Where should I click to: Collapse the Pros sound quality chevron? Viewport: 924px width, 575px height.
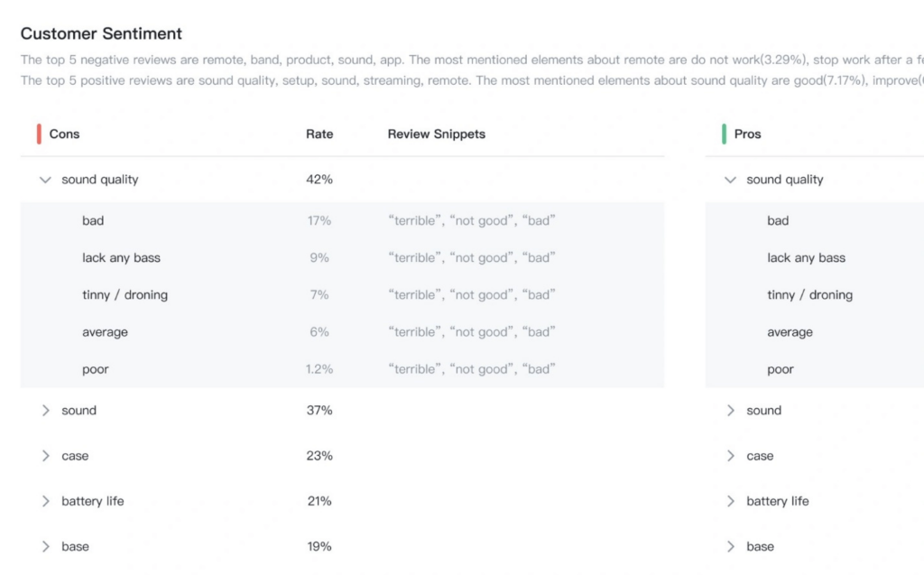click(730, 180)
